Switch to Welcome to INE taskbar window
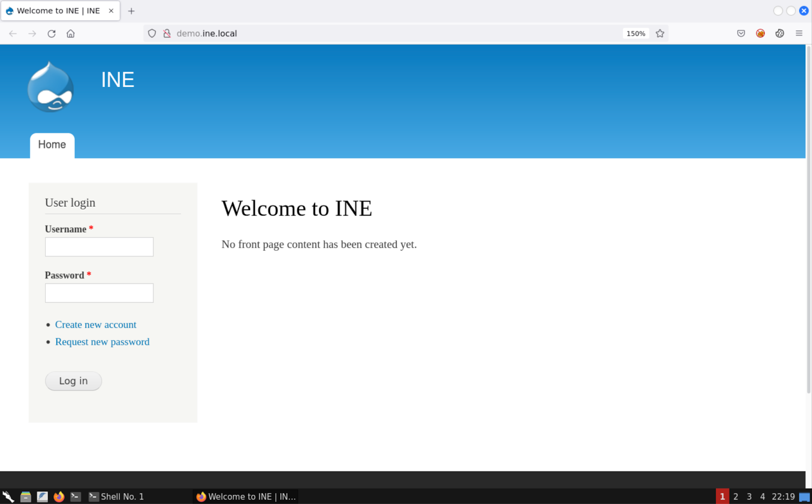Viewport: 812px width, 504px height. [246, 496]
